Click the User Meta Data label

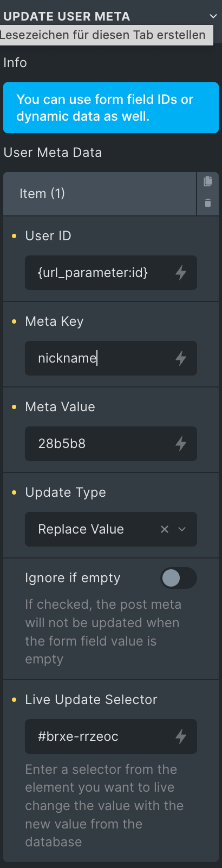[x=53, y=153]
